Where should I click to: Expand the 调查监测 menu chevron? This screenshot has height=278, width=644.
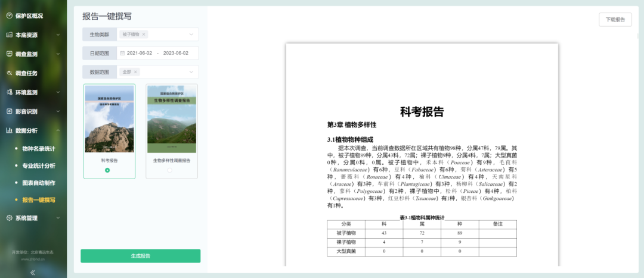58,54
